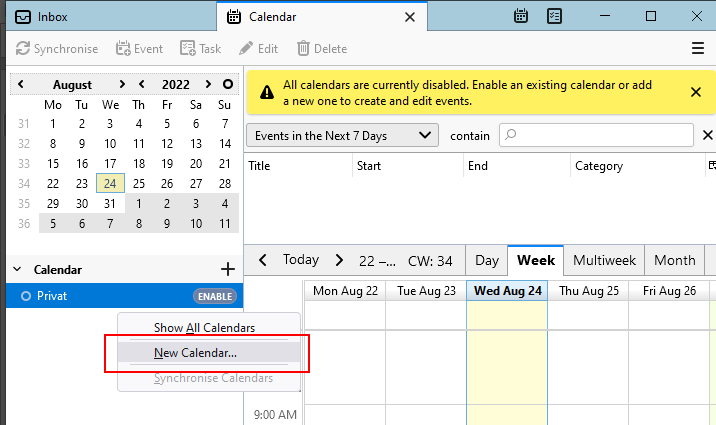Switch to the Month view tab
The image size is (716, 425).
coord(674,260)
